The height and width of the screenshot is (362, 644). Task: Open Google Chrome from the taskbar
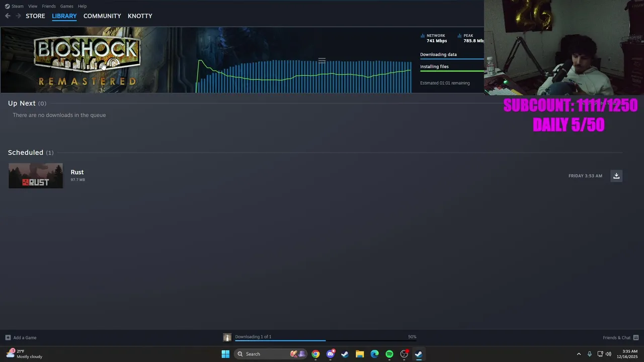point(315,354)
